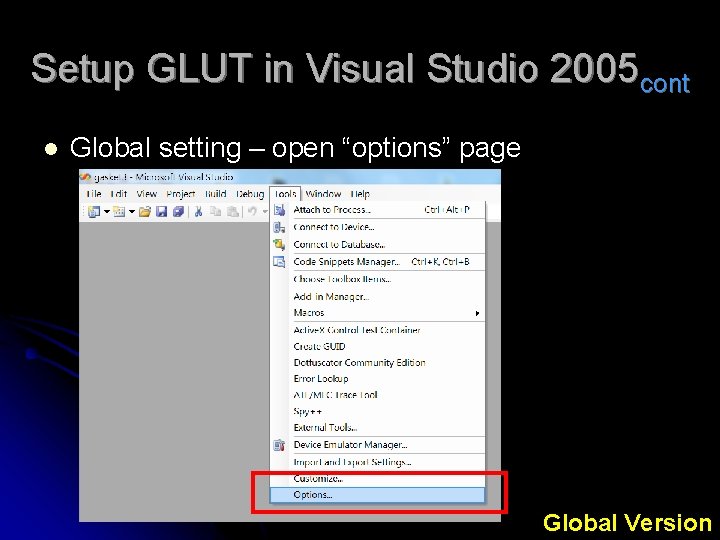This screenshot has width=720, height=540.
Task: Open External Tools menu entry
Action: pos(377,428)
